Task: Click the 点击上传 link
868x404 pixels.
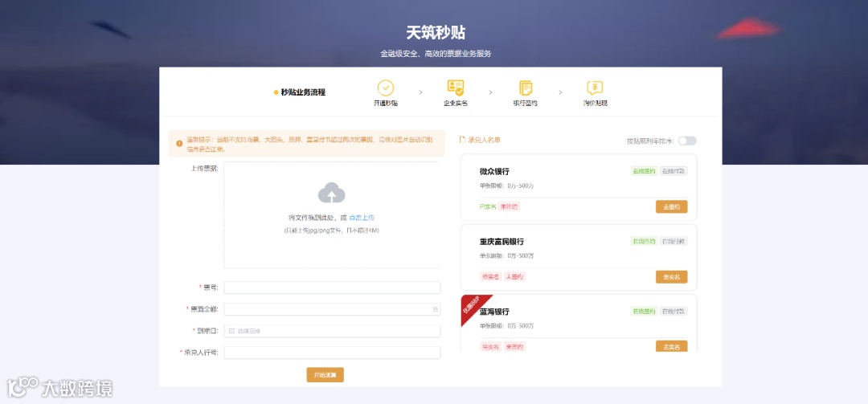Action: (362, 218)
